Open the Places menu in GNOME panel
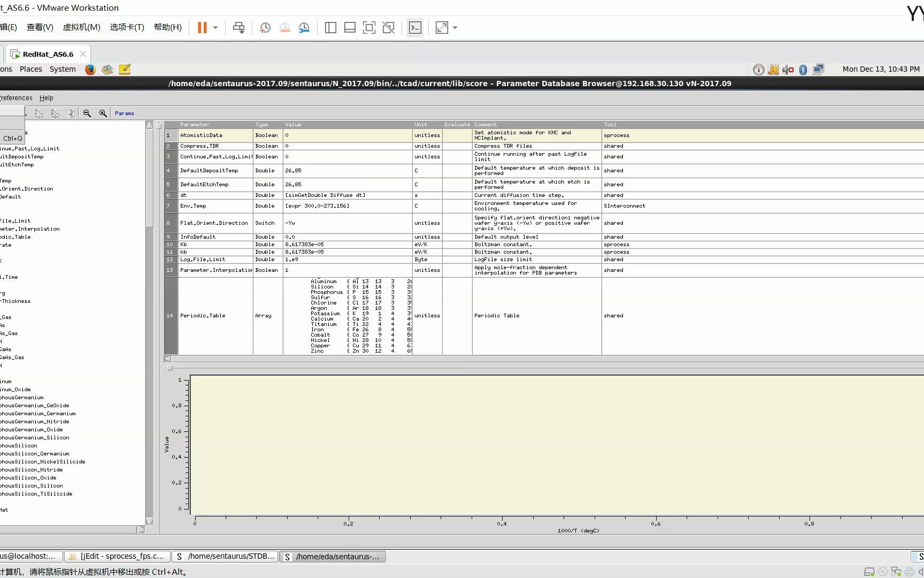 [x=30, y=69]
